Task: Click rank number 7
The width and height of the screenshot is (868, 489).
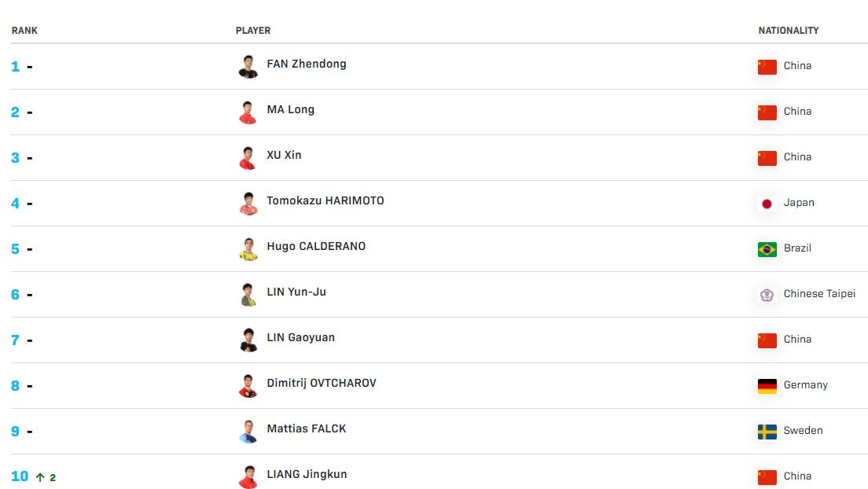Action: coord(15,340)
